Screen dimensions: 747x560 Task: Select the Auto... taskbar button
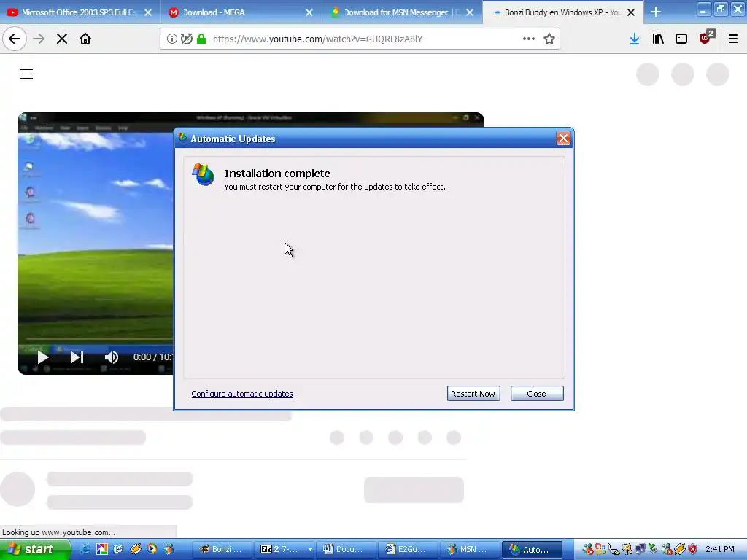pos(532,549)
